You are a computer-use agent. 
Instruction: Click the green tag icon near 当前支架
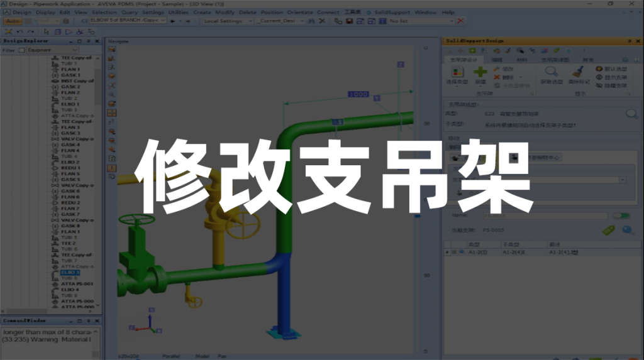[608, 231]
